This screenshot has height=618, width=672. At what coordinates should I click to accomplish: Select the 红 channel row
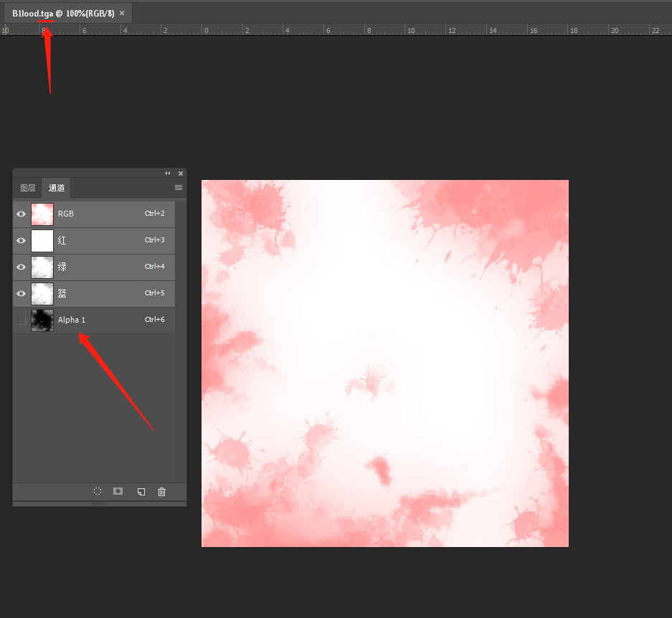coord(94,240)
